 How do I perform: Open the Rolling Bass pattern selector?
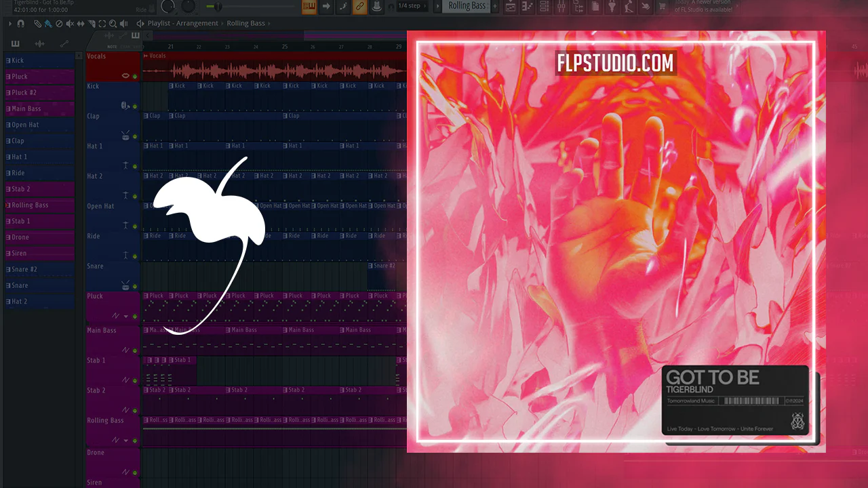point(467,6)
